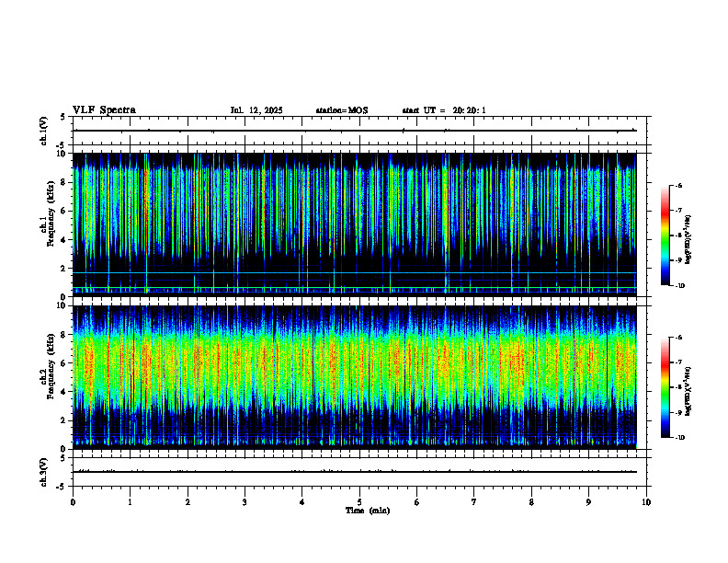Click the time axis tick label "6"
This screenshot has width=728, height=563.
click(x=416, y=502)
